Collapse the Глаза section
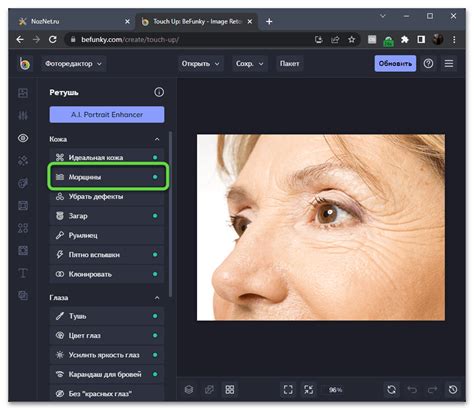 point(157,297)
